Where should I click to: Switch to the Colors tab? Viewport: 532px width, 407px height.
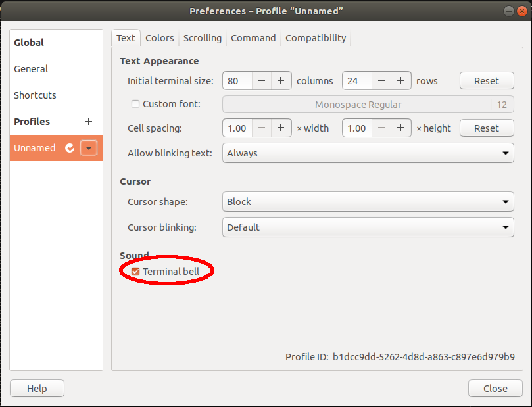[x=160, y=38]
